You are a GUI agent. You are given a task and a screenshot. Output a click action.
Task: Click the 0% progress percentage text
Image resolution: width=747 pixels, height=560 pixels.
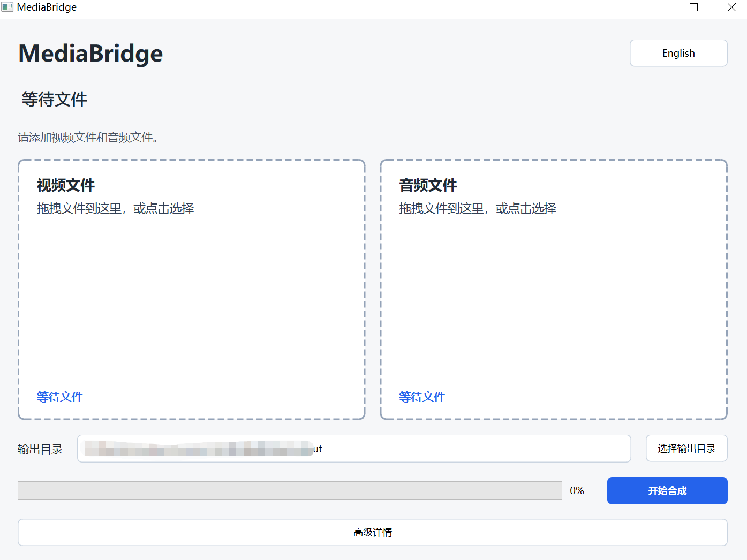coord(577,490)
